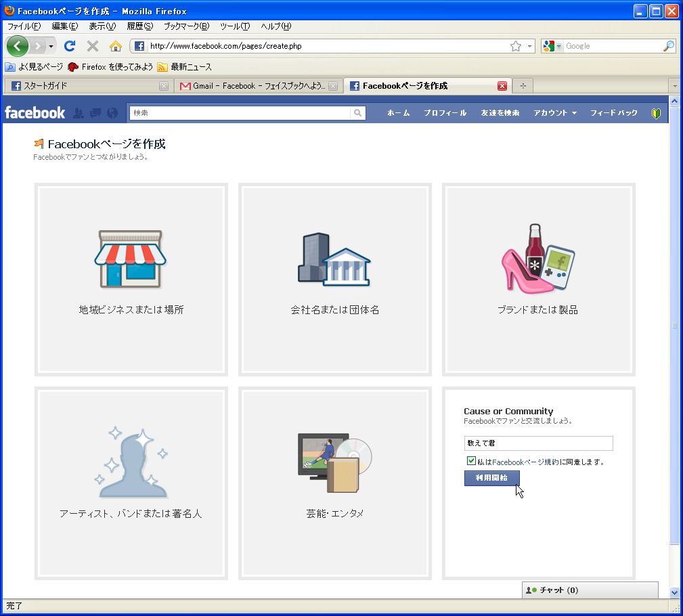The image size is (683, 616).
Task: Click the stop loading X icon
Action: [92, 46]
